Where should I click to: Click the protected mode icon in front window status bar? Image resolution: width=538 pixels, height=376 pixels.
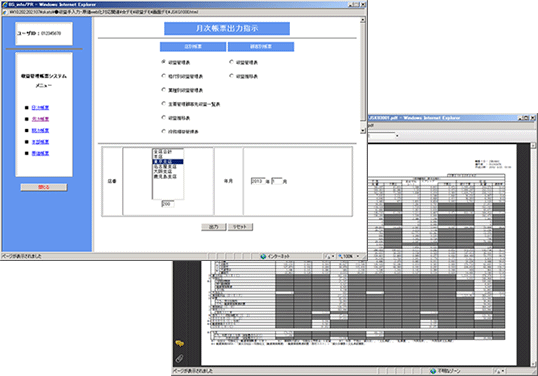pos(327,256)
